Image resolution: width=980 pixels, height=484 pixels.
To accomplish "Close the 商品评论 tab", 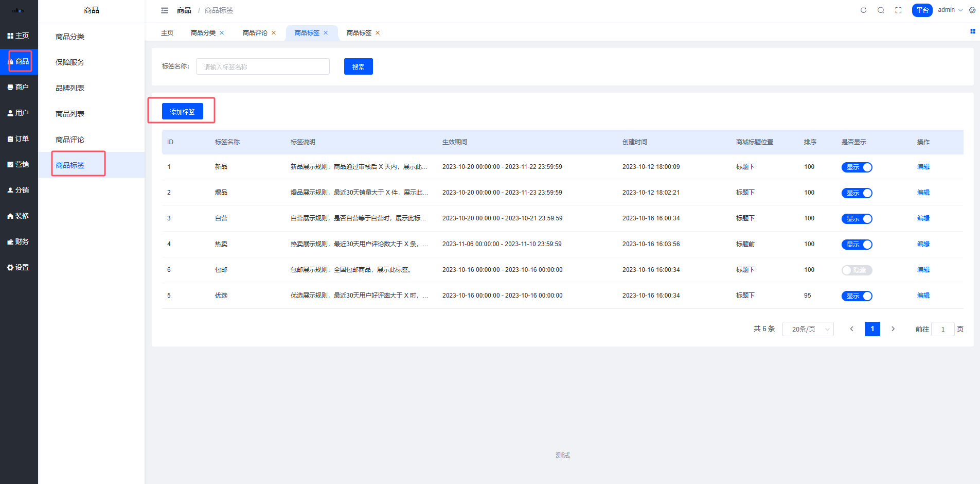I will (274, 33).
